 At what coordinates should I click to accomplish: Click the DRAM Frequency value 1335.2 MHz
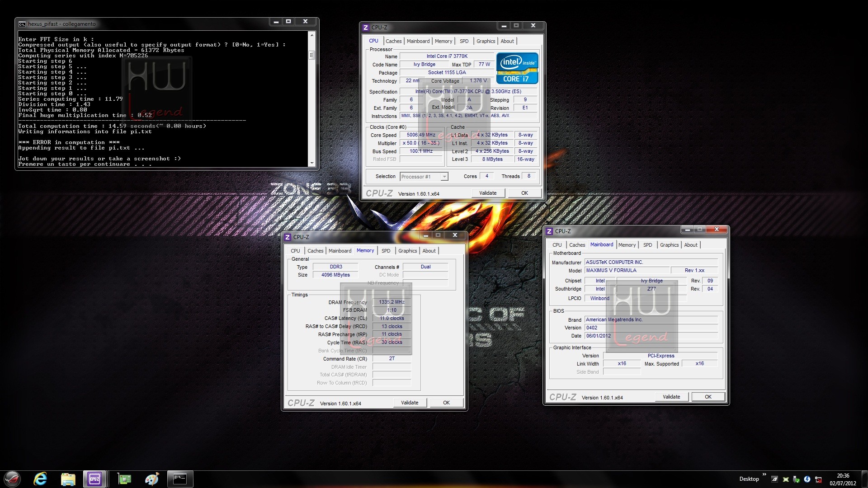tap(392, 302)
